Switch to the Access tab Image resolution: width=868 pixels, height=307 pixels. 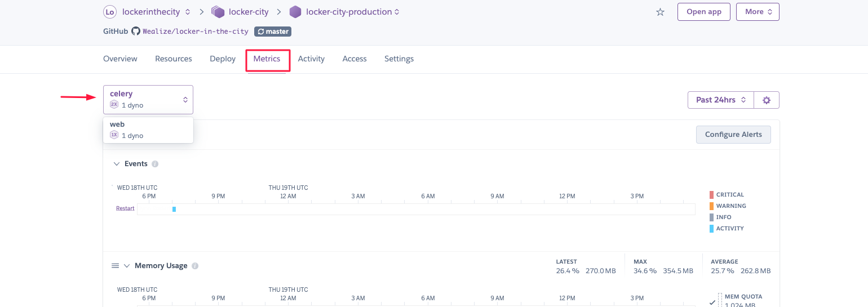tap(355, 59)
